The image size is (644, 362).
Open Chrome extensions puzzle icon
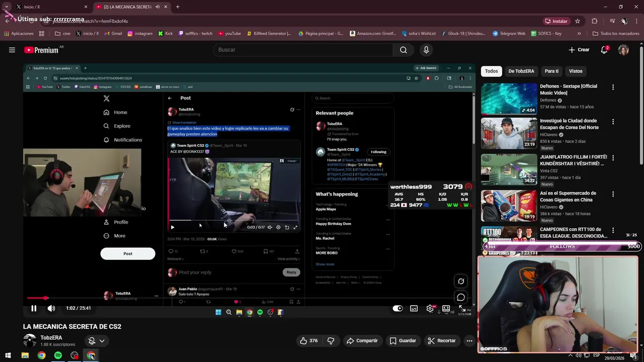pos(595,21)
